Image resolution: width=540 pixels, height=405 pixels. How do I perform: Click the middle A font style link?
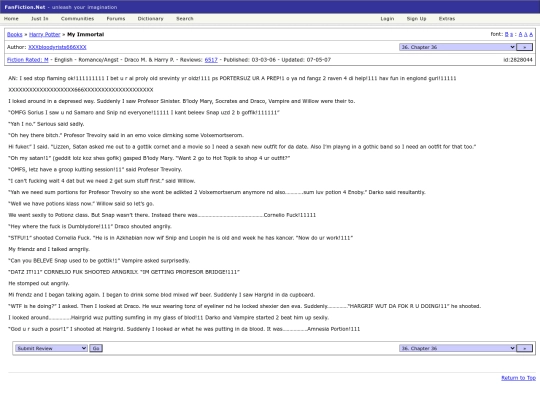(526, 34)
